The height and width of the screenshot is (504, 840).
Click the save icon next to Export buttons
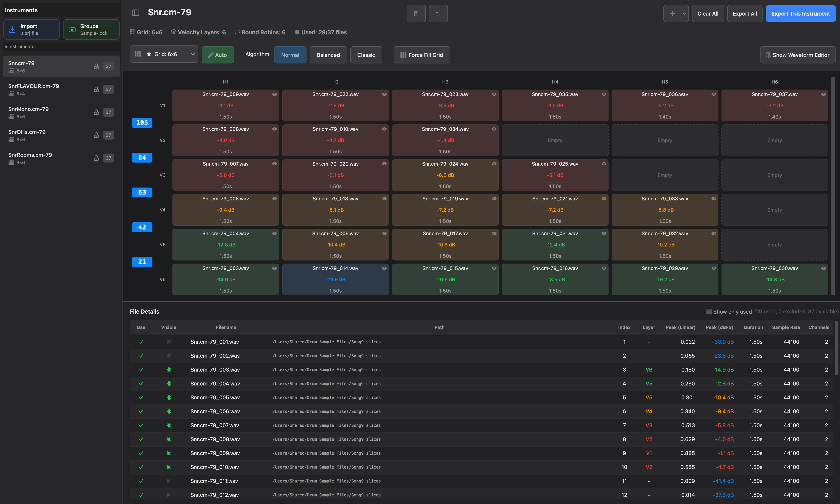tap(416, 13)
